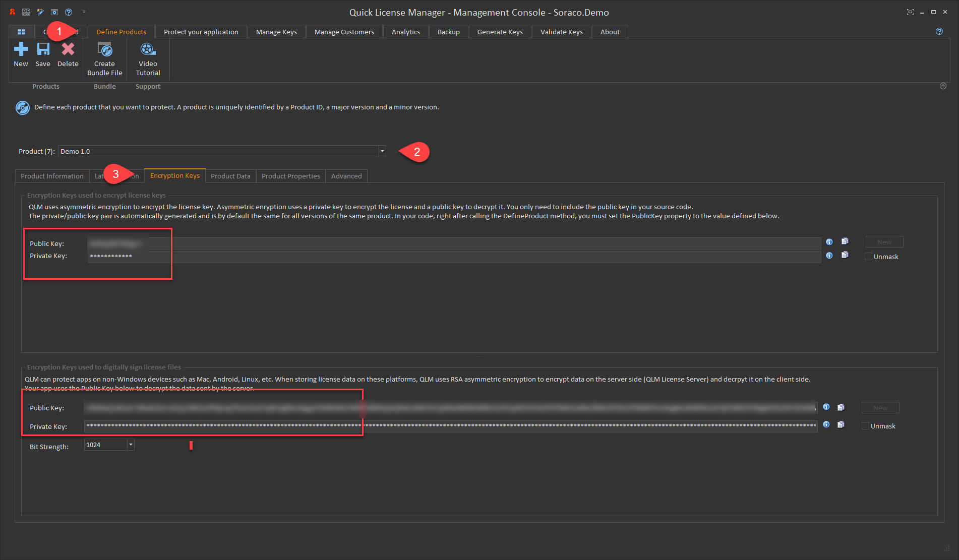Check Unmask for the license private key
Screen dimensions: 959x560
point(868,257)
